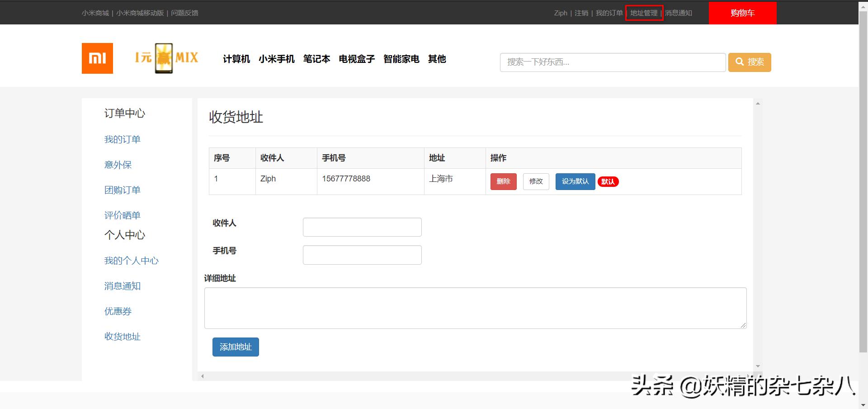868x409 pixels.
Task: Select 计算机 in the navigation menu
Action: click(236, 59)
